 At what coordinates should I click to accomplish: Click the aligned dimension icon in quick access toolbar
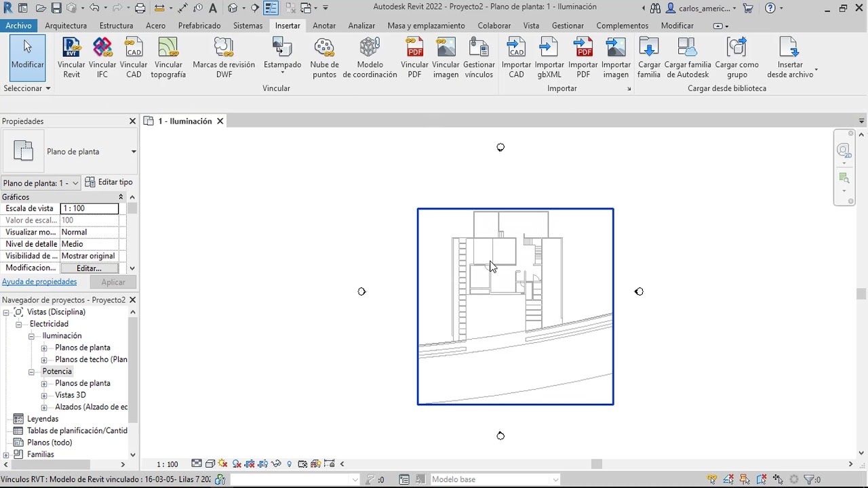point(182,8)
